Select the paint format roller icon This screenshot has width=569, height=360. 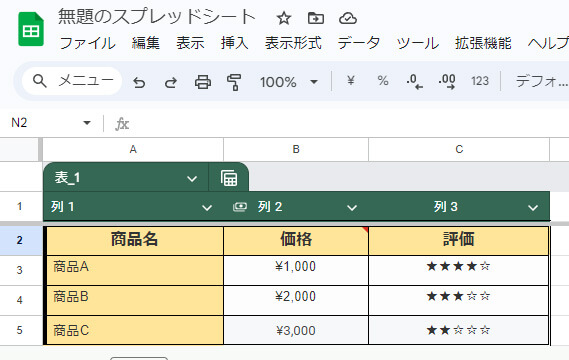click(234, 82)
